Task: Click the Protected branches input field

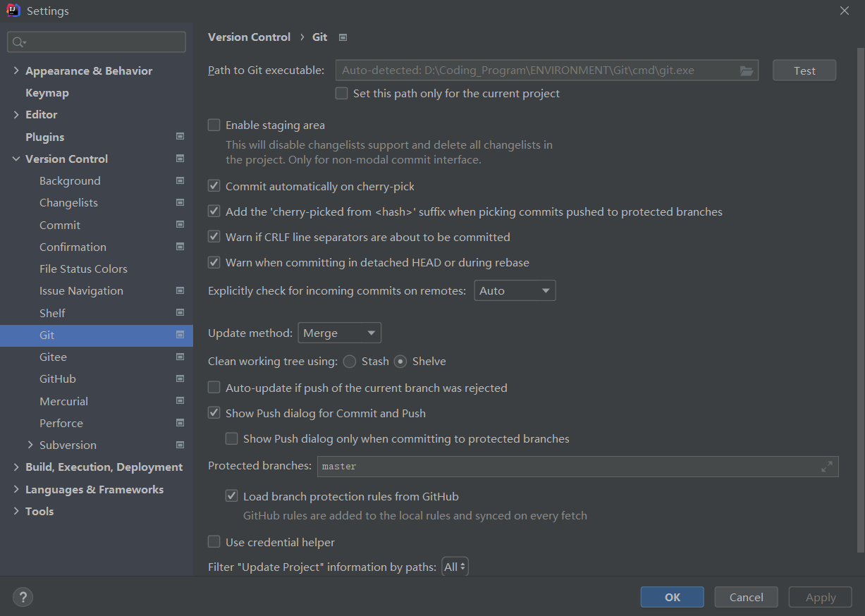Action: pos(564,467)
